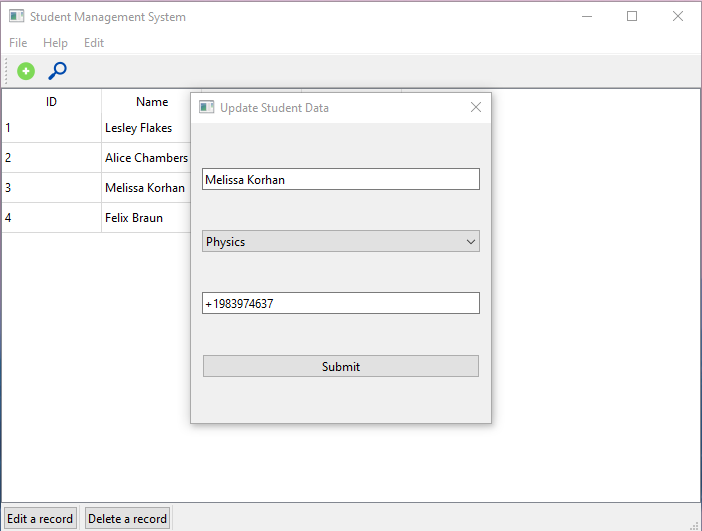The height and width of the screenshot is (531, 702).
Task: Select the ID cell with value 3
Action: click(51, 188)
